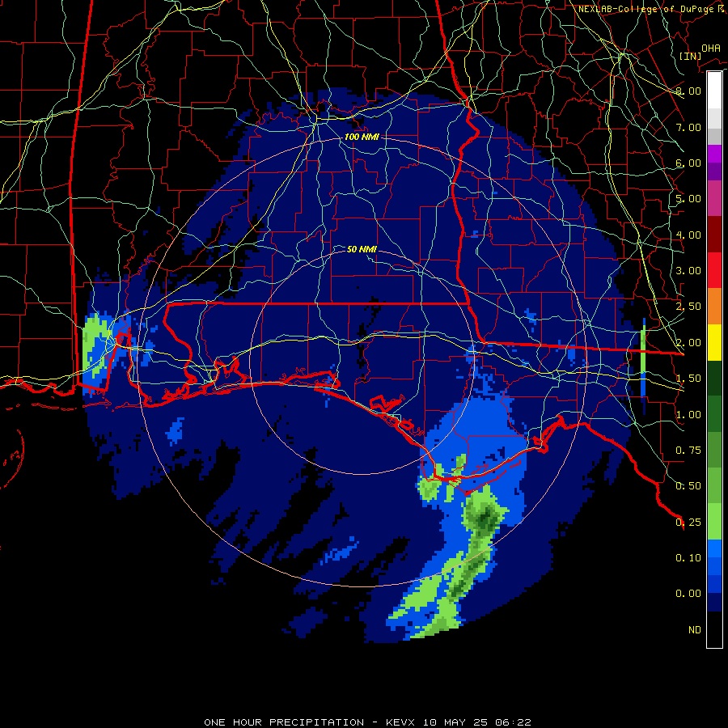The height and width of the screenshot is (728, 728).
Task: Click the 2.50 legend label
Action: coord(688,307)
